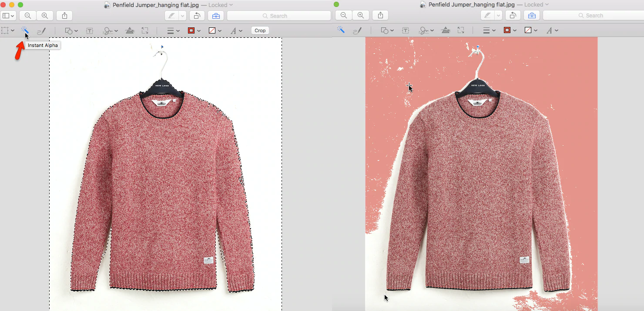This screenshot has height=311, width=644.
Task: Click Search field in right window
Action: tap(593, 15)
